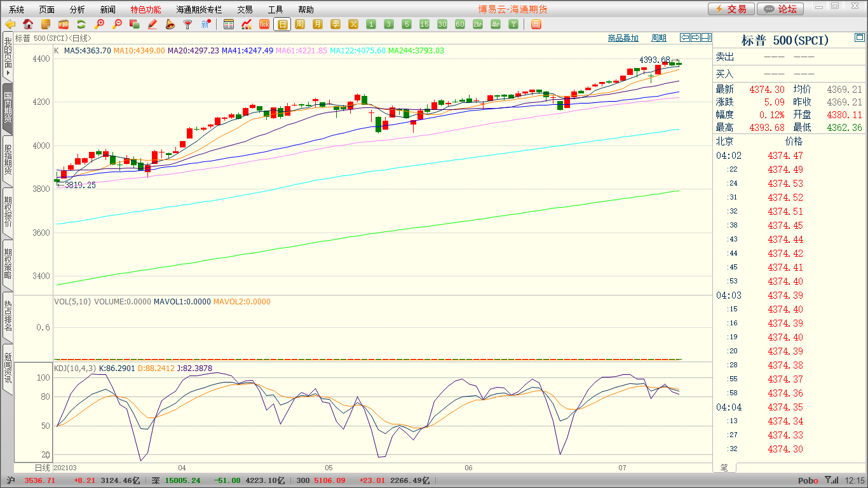The height and width of the screenshot is (488, 868).
Task: Click the red 交易 trade button
Action: tap(731, 9)
